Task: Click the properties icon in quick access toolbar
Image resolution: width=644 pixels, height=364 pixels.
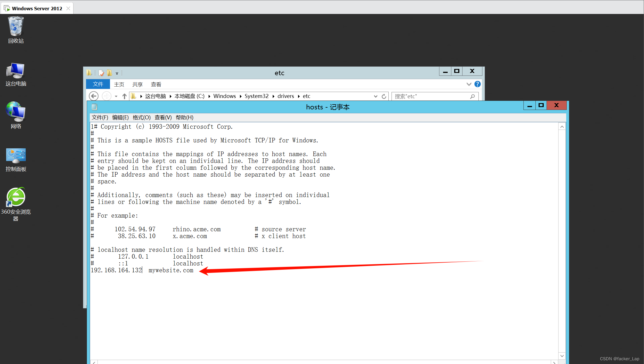Action: coord(101,73)
